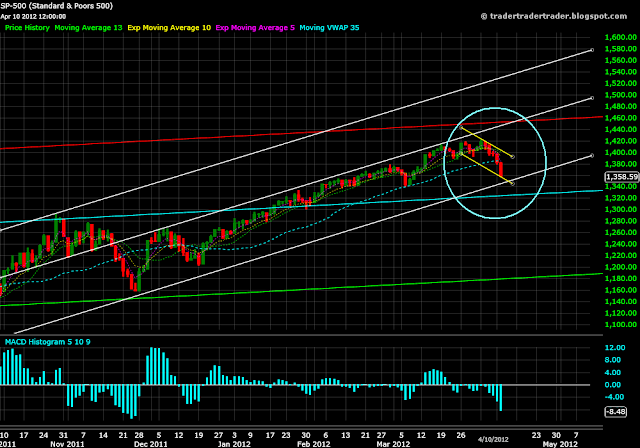Click the 1,160.00 price axis label
Viewport: 640px width, 448px height.
click(620, 290)
